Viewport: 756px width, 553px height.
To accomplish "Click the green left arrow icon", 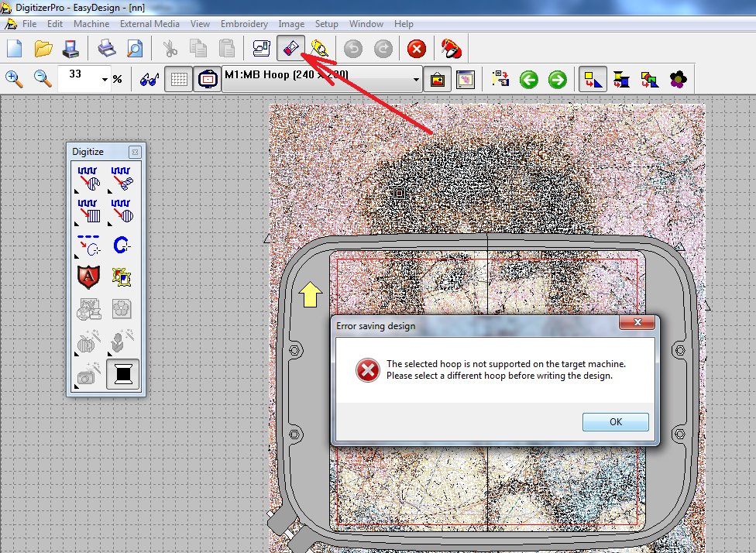I will 529,79.
